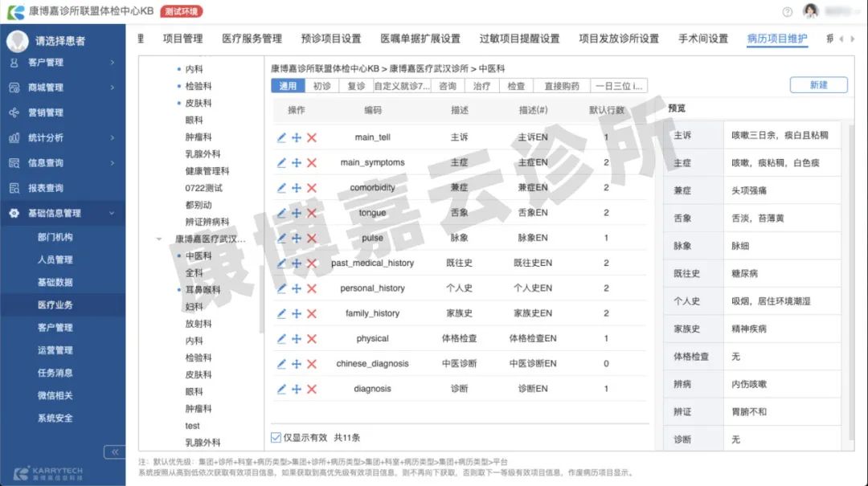
Task: Open 医疗业务 in the sidebar
Action: [55, 304]
